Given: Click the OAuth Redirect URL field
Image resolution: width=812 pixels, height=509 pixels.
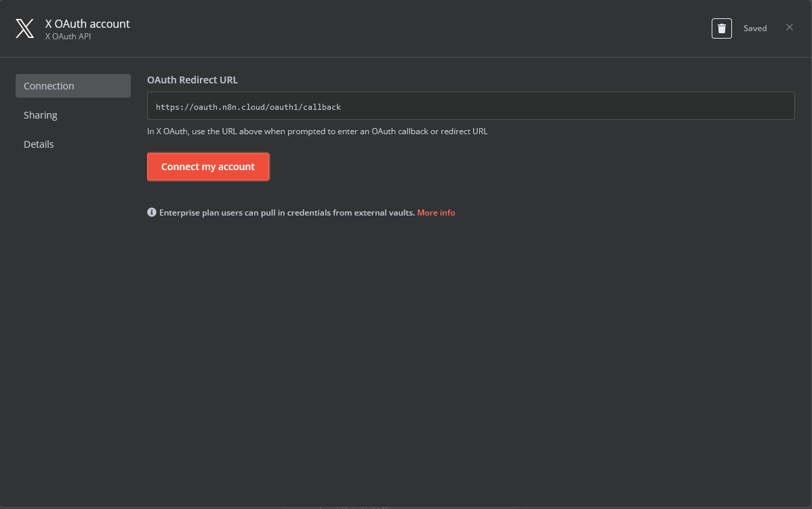Looking at the screenshot, I should pyautogui.click(x=470, y=106).
